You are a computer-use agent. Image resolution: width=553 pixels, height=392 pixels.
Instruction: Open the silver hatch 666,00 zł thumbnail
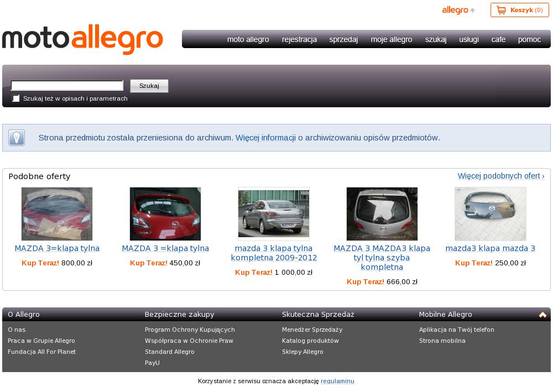[x=382, y=214]
